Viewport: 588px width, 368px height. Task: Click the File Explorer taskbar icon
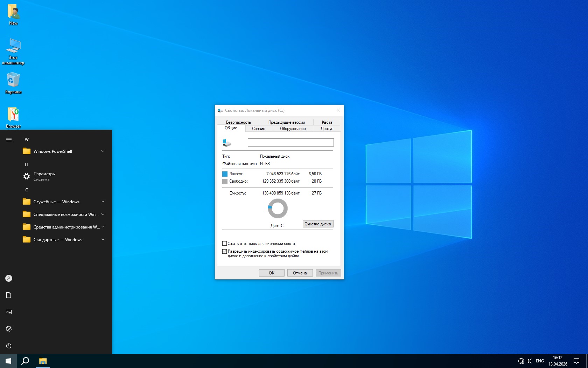coord(43,361)
